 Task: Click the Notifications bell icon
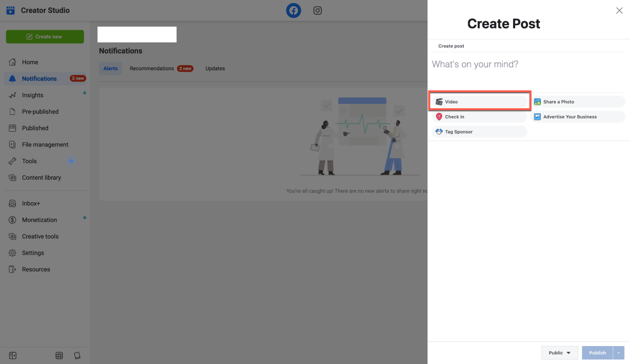pyautogui.click(x=12, y=78)
